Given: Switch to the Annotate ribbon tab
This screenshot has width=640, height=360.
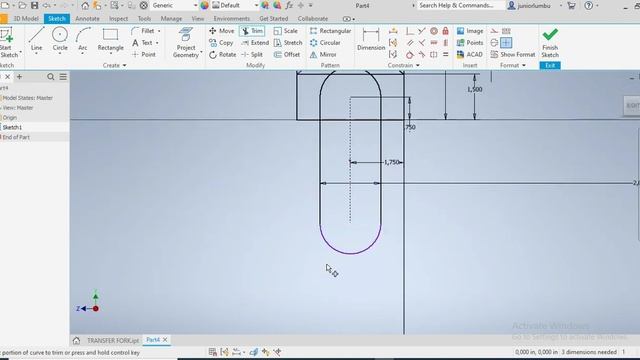Looking at the screenshot, I should click(87, 19).
